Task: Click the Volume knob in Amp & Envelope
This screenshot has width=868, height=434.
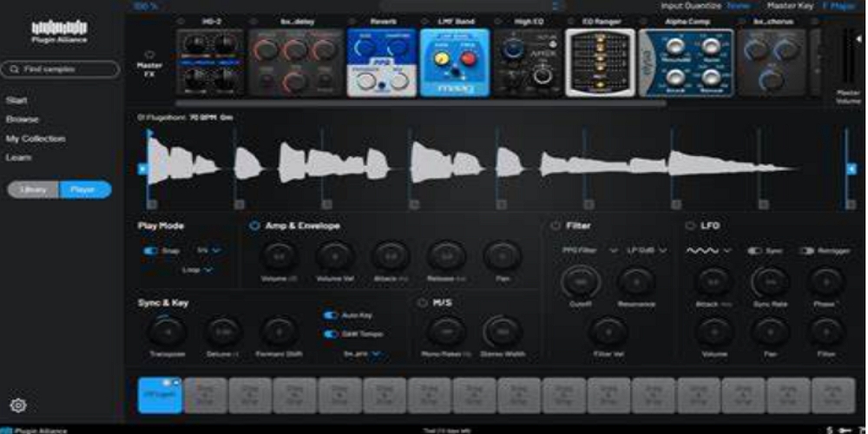Action: coord(279,257)
